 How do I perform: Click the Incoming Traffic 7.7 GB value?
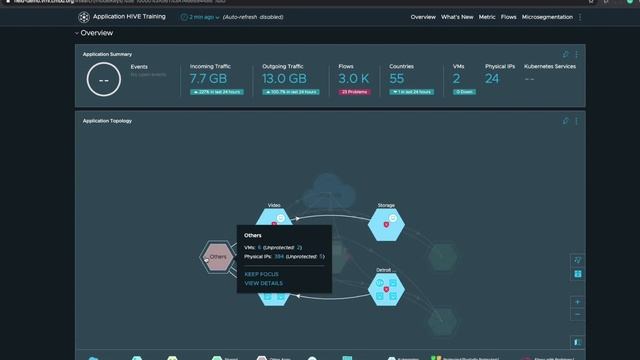click(x=208, y=78)
